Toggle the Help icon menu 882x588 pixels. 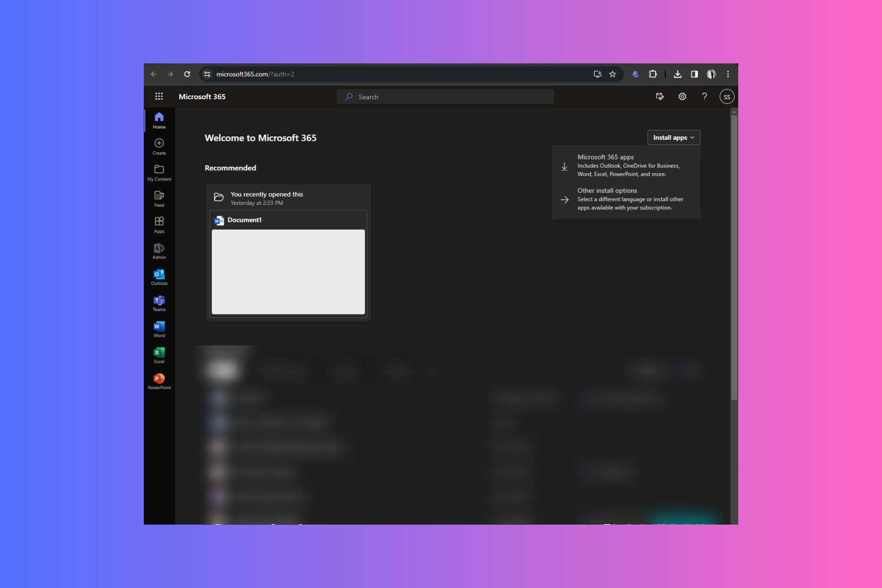pyautogui.click(x=704, y=96)
